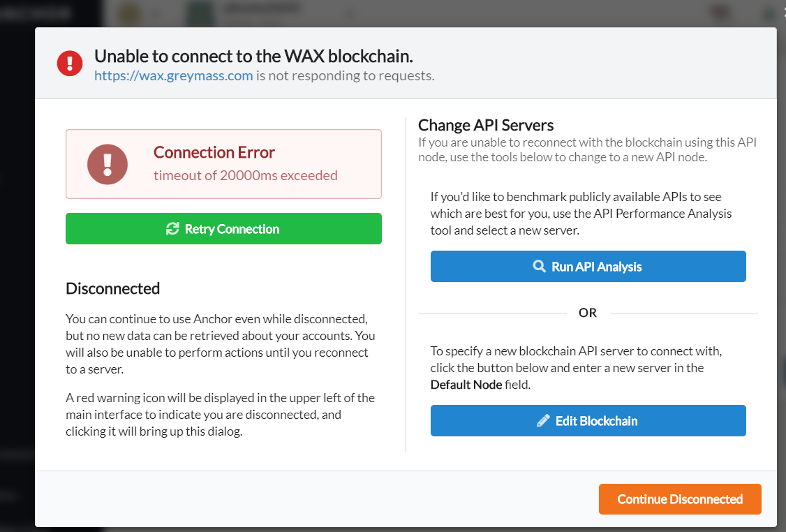Open the wax.greymass.com link
Image resolution: width=786 pixels, height=532 pixels.
coord(173,75)
